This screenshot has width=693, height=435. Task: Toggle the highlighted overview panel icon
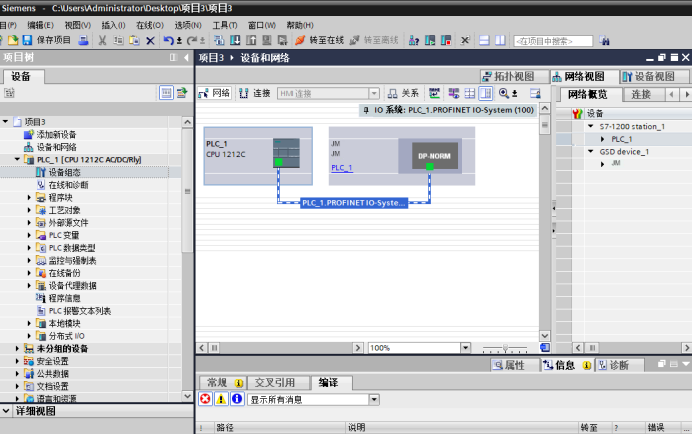pos(485,93)
